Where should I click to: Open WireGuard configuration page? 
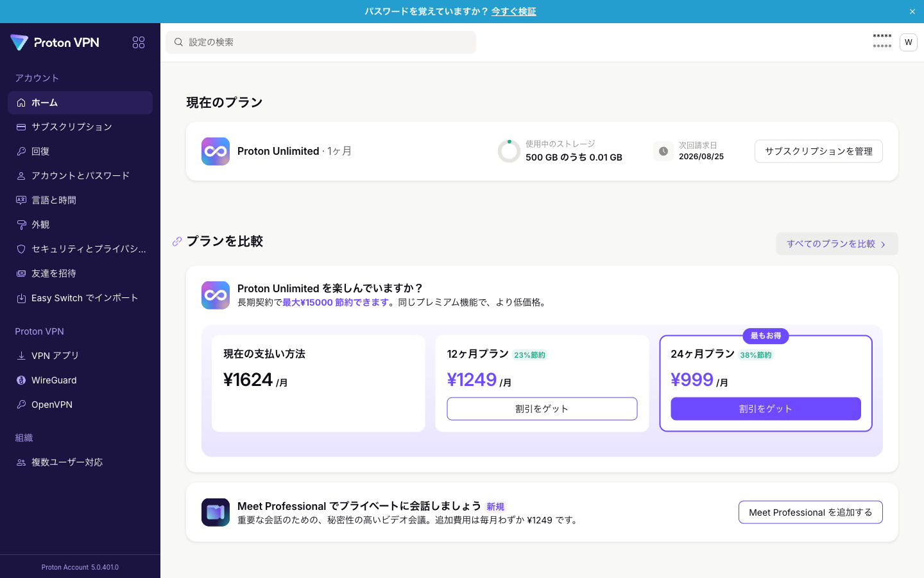point(80,380)
